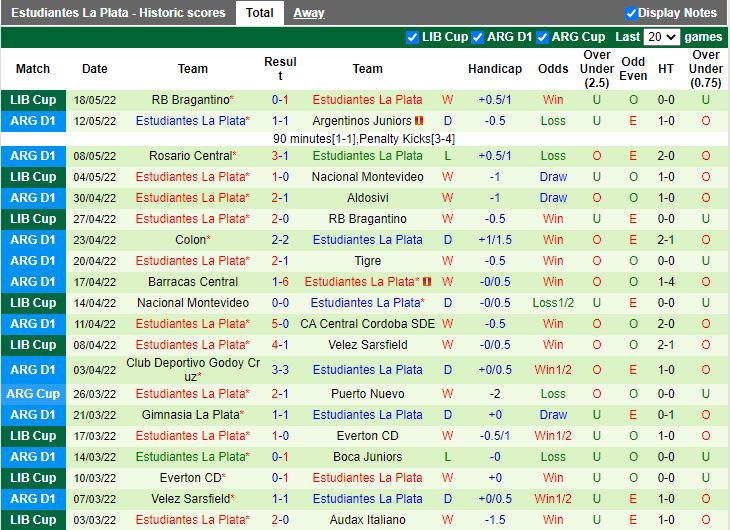
Task: Click the LIB Cup badge on 18/05/22 row
Action: (33, 100)
